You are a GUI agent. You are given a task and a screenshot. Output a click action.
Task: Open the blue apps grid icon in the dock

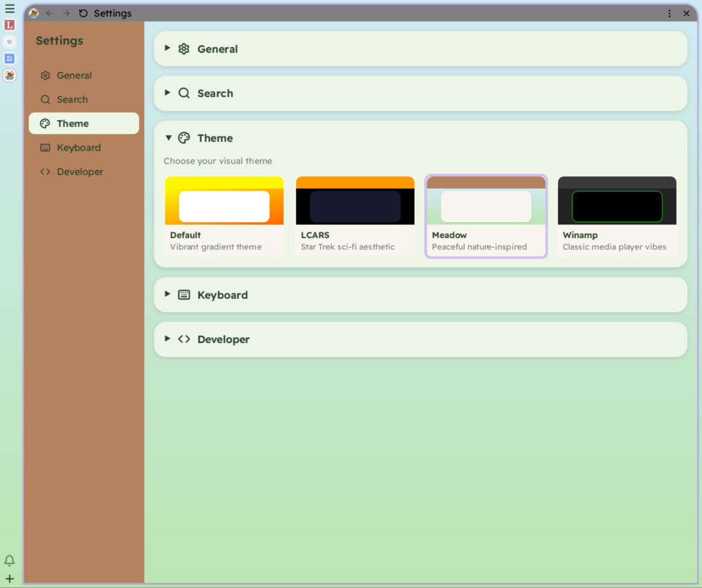point(9,58)
